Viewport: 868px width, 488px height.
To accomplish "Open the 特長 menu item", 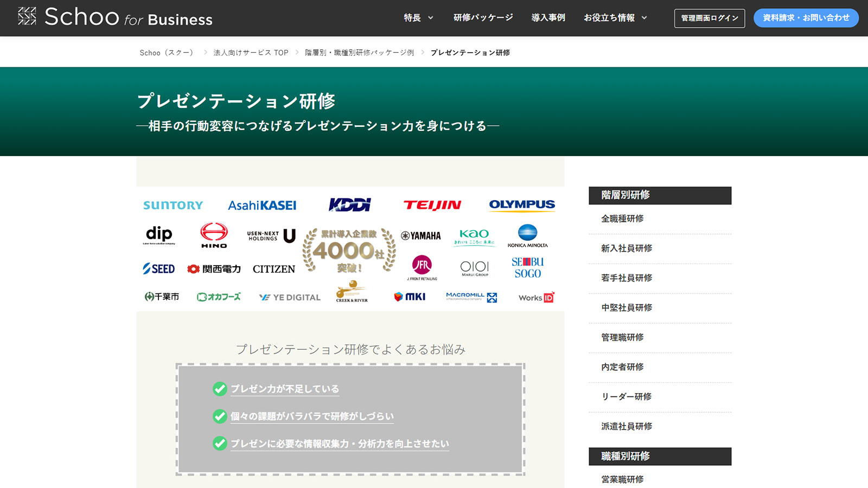I will [412, 18].
